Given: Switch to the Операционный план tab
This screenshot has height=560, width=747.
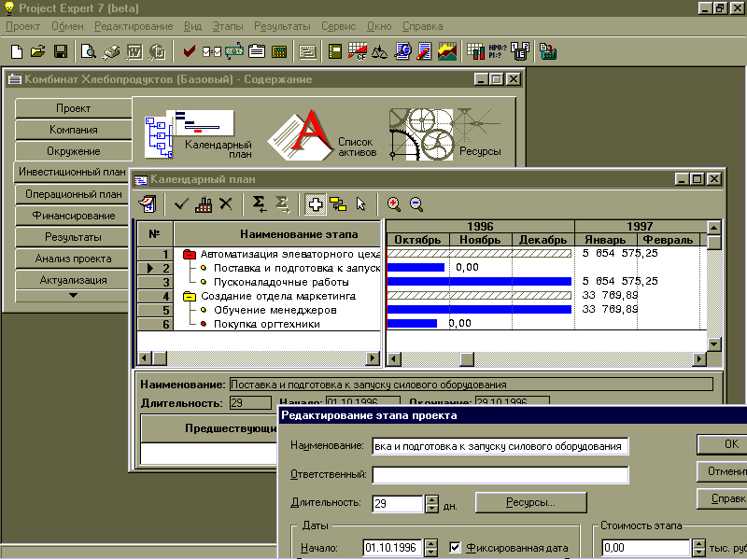Looking at the screenshot, I should point(71,194).
